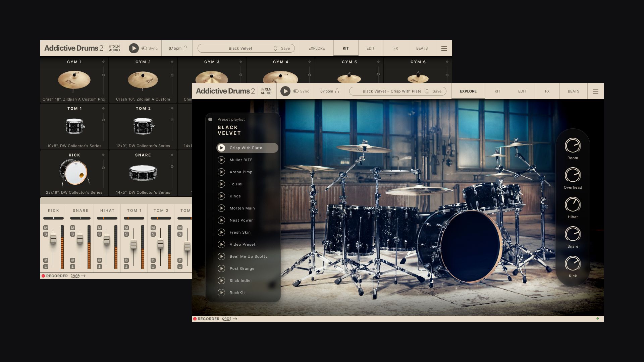
Task: Switch to FX tab in the front window
Action: [547, 91]
